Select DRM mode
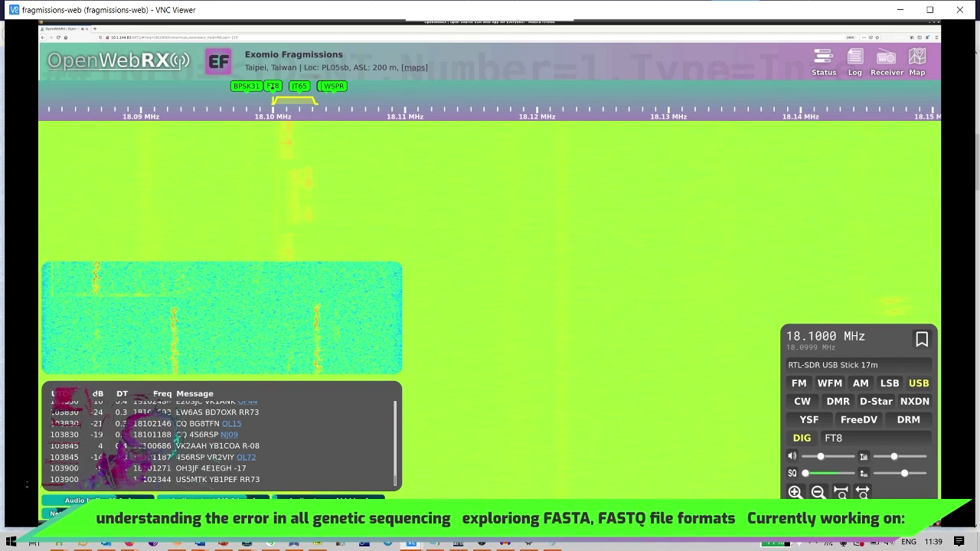Screen dimensions: 980x551 tap(908, 419)
